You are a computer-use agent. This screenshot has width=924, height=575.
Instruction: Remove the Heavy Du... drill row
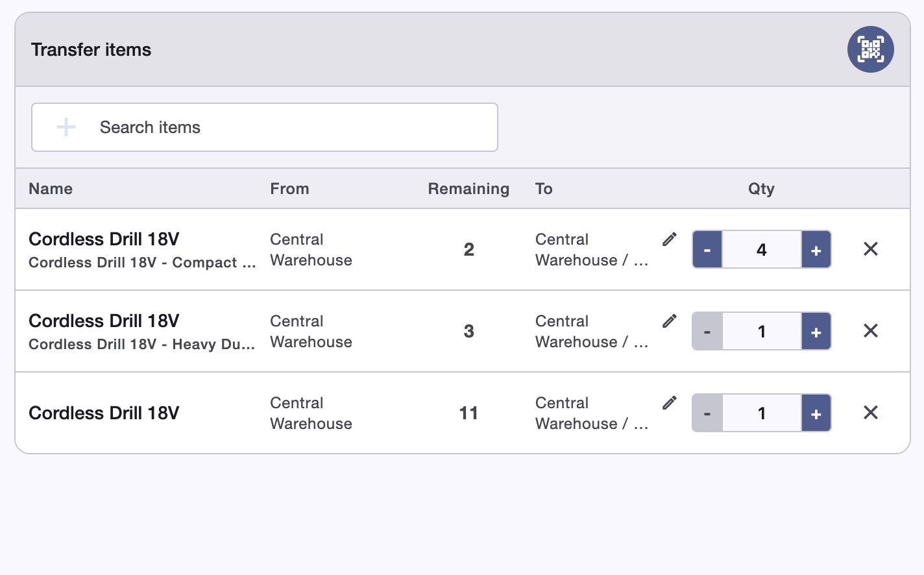coord(871,331)
